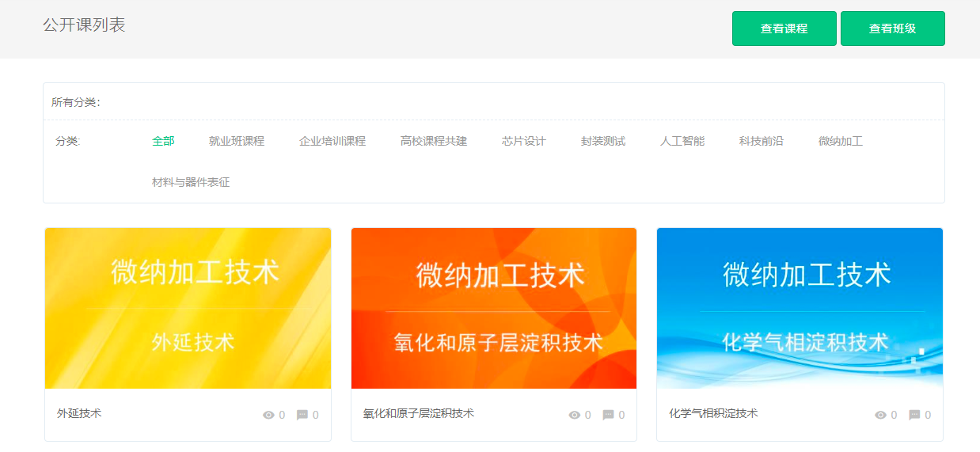Click the 查看课程 button
The image size is (980, 452).
coord(784,28)
